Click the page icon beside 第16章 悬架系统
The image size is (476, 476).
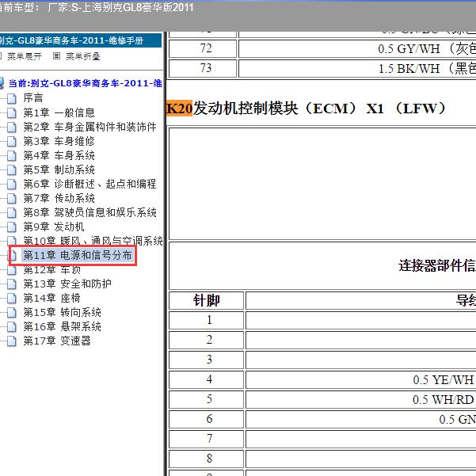click(12, 326)
